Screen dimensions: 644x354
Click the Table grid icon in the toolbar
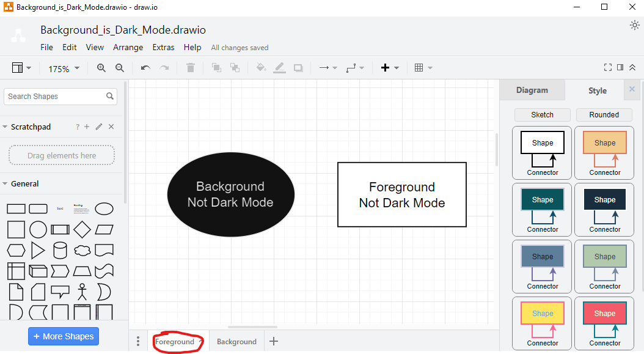420,68
